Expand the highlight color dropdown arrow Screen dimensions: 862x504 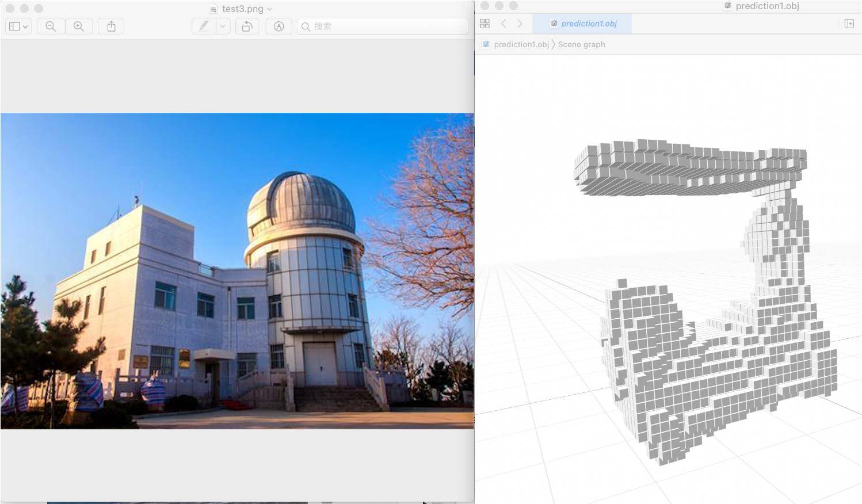tap(223, 26)
